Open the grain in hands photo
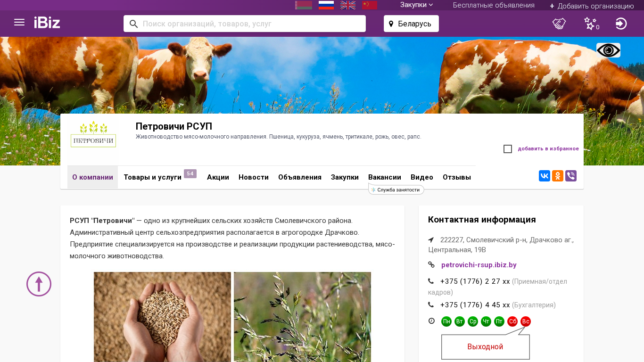The height and width of the screenshot is (362, 644). 162,317
